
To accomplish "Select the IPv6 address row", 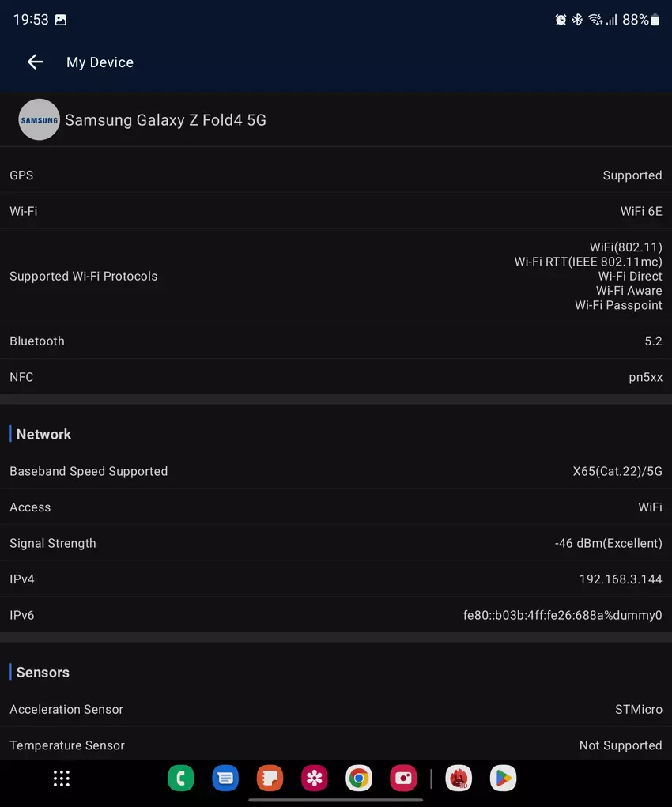I will 336,615.
